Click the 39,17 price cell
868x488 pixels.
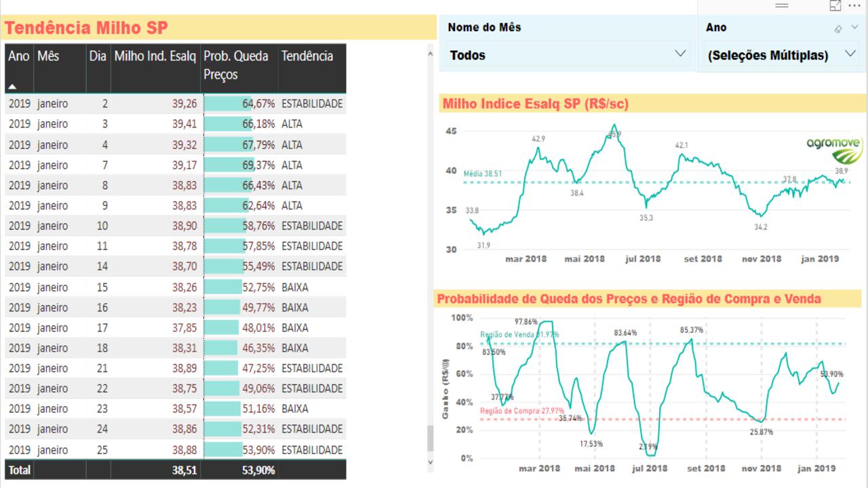pos(155,165)
